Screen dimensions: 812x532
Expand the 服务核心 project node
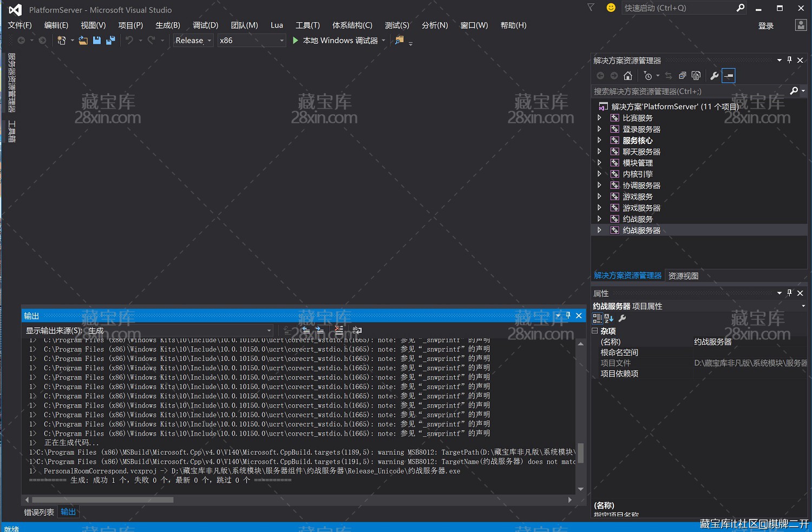[599, 140]
